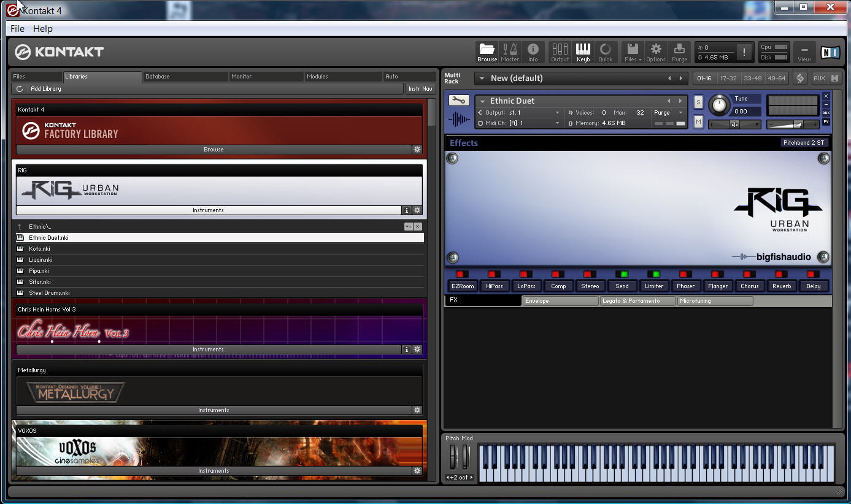The width and height of the screenshot is (851, 504).
Task: Show the Info pane icon
Action: (533, 52)
